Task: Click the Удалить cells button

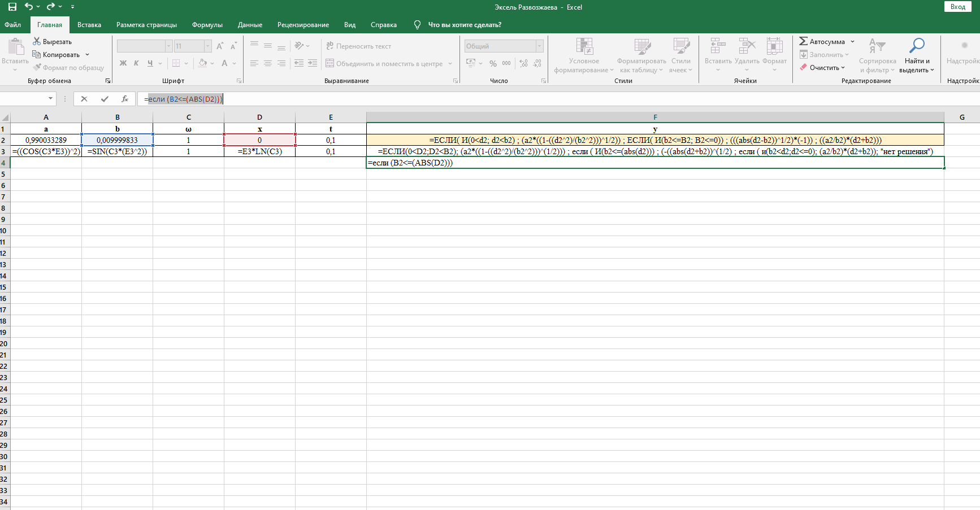Action: pos(747,55)
